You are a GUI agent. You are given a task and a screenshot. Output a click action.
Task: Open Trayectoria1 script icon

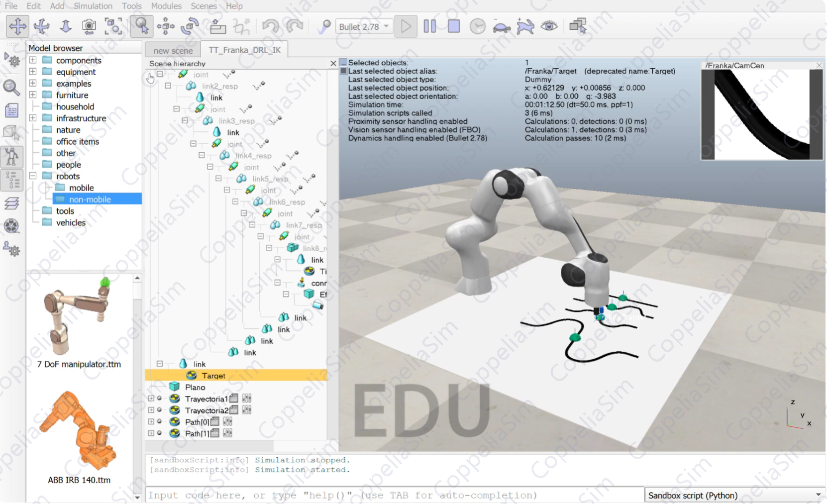(233, 398)
